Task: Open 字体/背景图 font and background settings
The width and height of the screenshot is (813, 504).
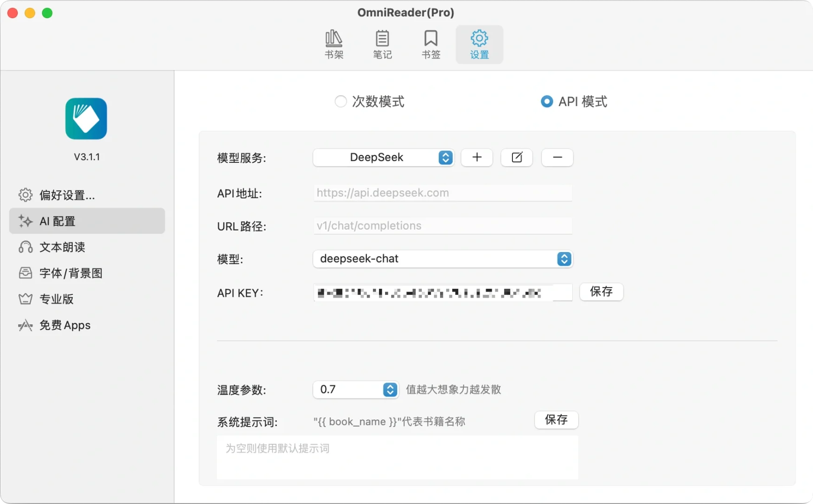Action: click(x=87, y=273)
